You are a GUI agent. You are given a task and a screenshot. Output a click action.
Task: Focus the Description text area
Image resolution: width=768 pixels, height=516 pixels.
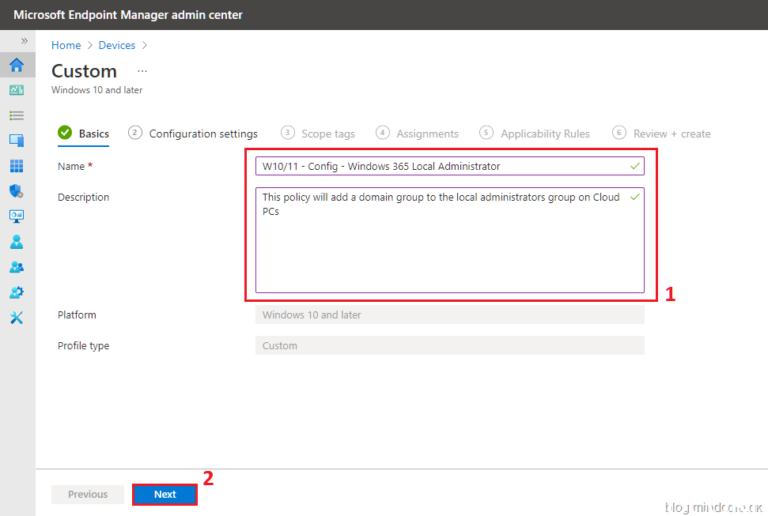coord(450,240)
